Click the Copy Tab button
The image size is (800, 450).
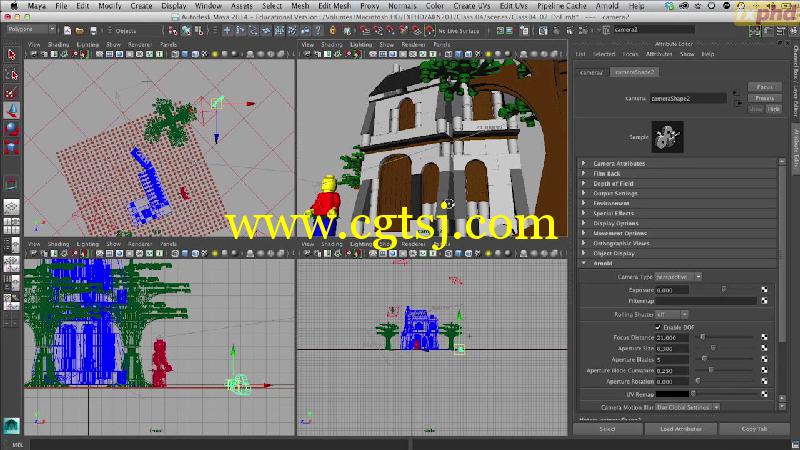coord(754,429)
